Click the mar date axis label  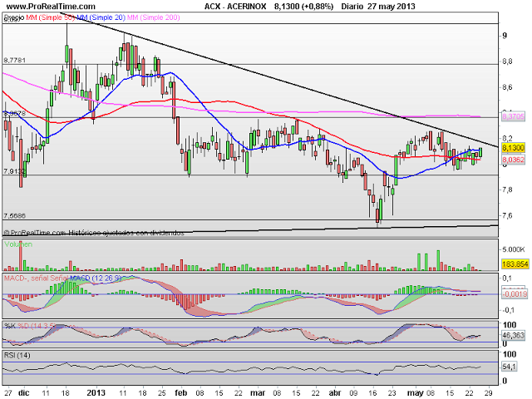pos(258,393)
